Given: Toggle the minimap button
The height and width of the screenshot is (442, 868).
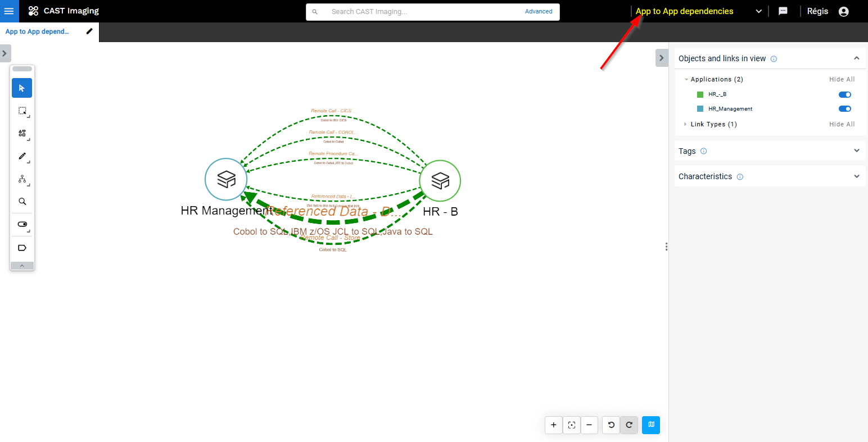Looking at the screenshot, I should click(651, 425).
